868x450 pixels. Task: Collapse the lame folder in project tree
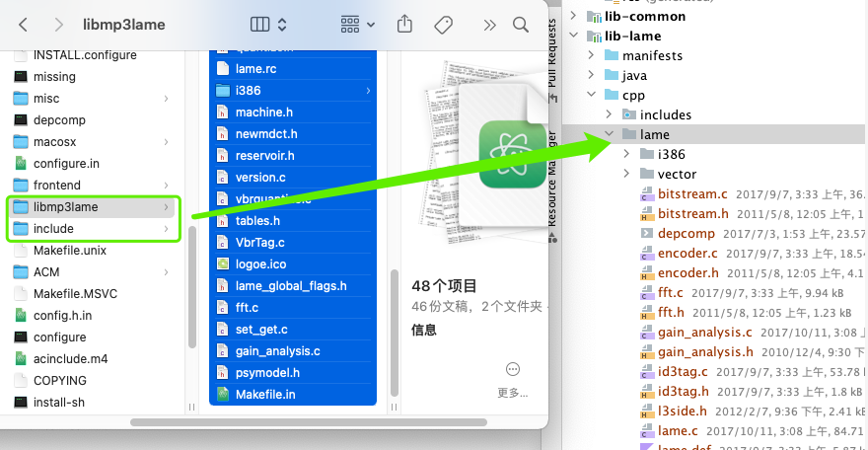point(610,135)
